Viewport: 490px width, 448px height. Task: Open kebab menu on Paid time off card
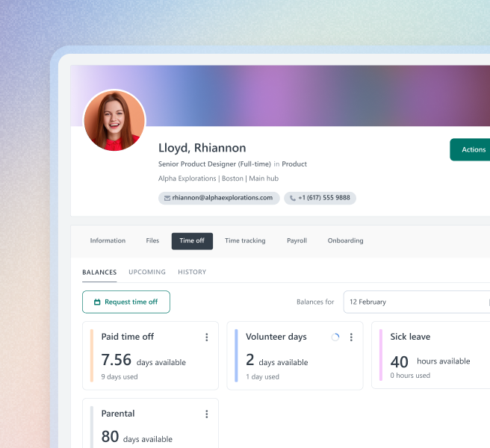(207, 337)
